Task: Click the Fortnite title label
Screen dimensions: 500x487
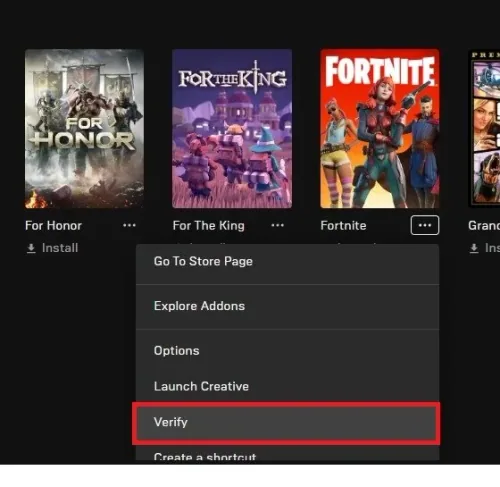Action: pos(343,226)
